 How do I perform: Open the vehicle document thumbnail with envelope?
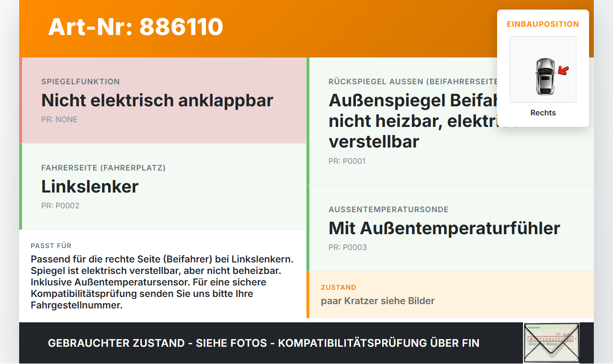[551, 343]
